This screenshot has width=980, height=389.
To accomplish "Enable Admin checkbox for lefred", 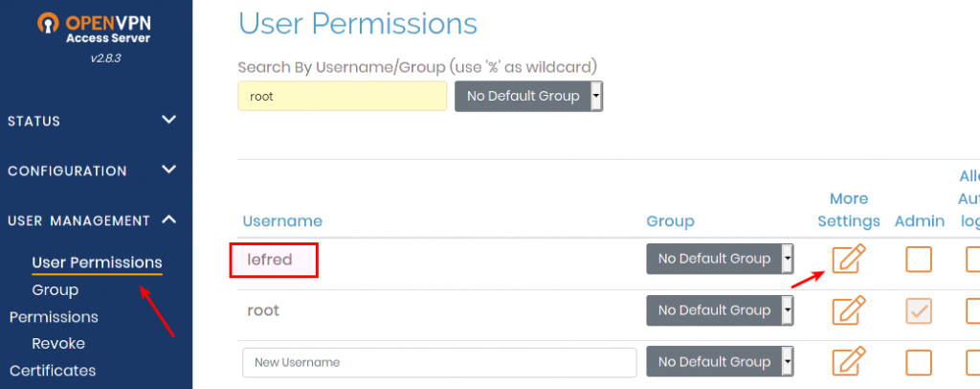I will (x=919, y=260).
